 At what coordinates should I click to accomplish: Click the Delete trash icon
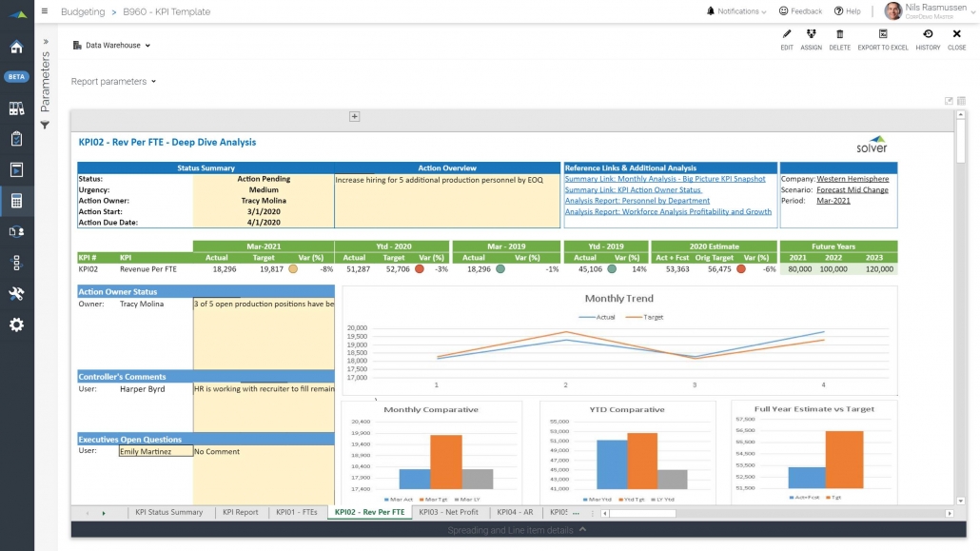pyautogui.click(x=839, y=35)
